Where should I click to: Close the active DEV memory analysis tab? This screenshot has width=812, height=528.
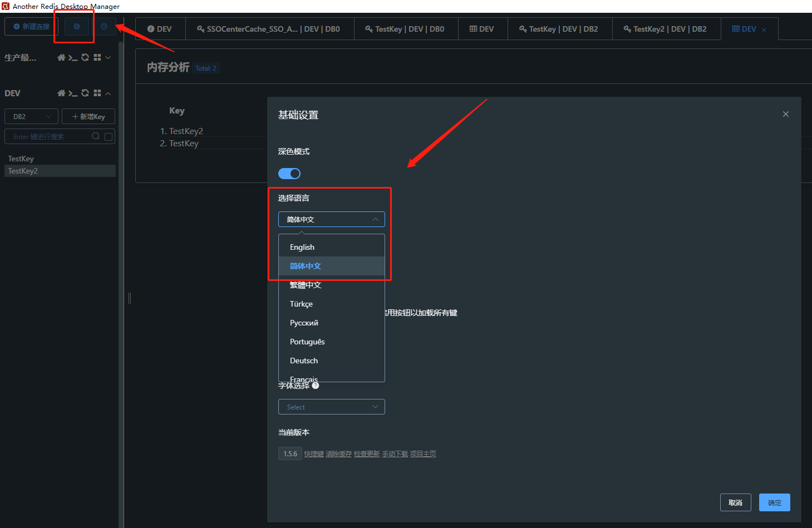point(764,29)
